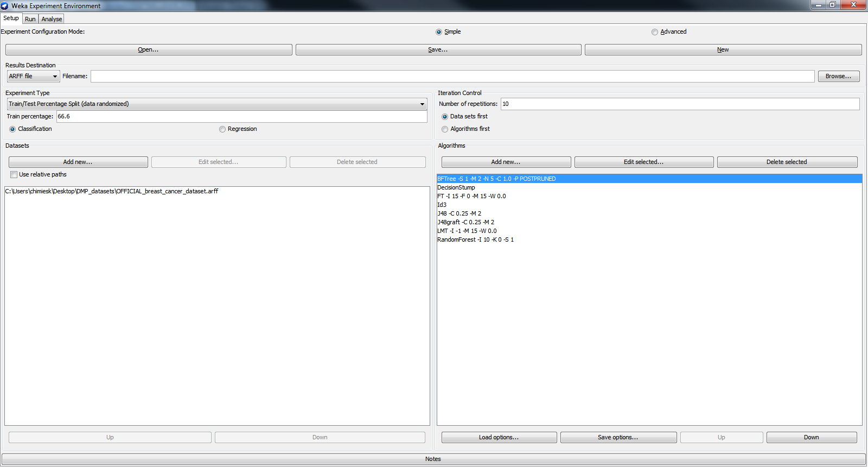
Task: Click the Save options... button
Action: pos(618,437)
